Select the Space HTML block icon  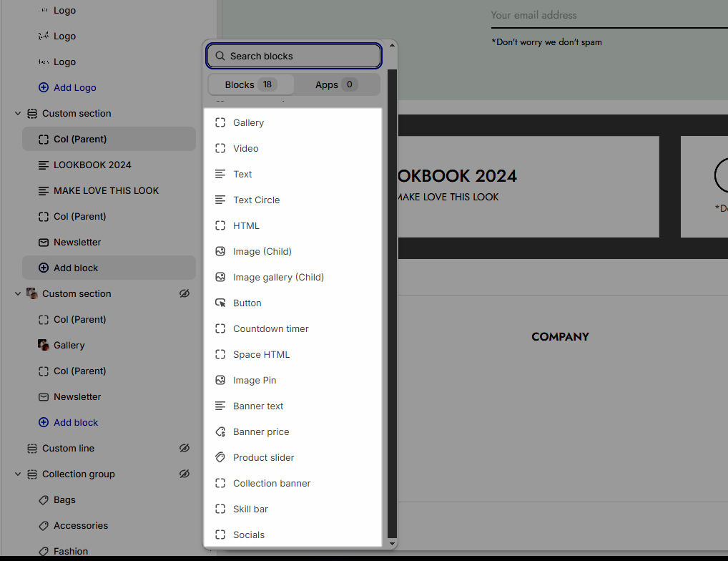click(220, 354)
